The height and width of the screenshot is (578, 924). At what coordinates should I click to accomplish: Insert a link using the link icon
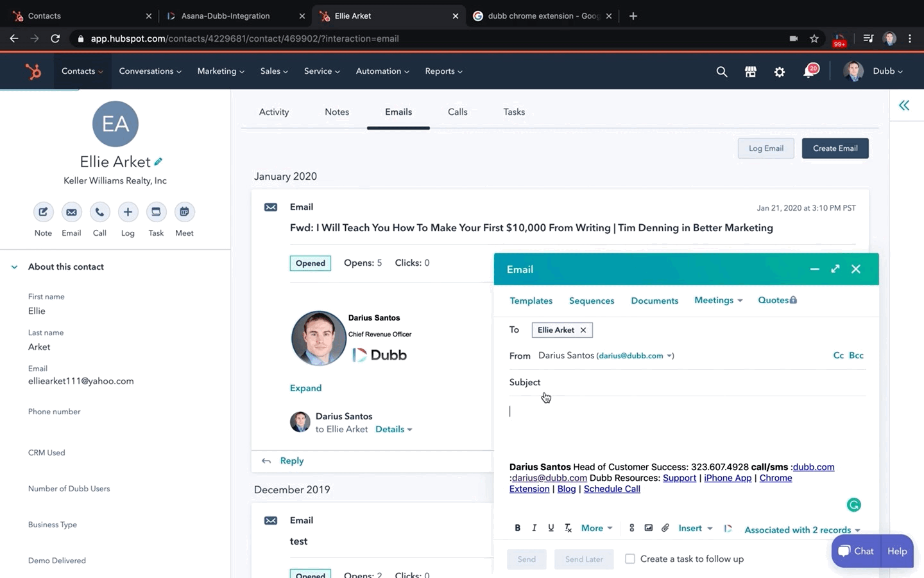631,528
